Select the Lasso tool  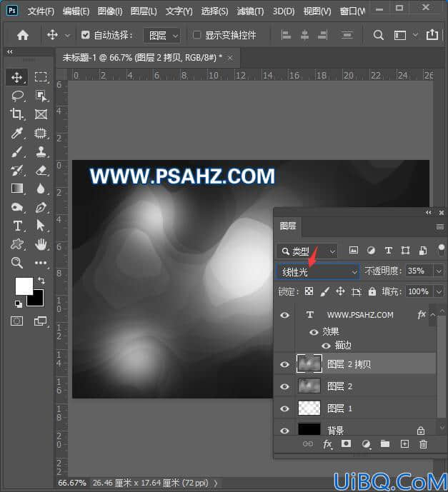18,96
